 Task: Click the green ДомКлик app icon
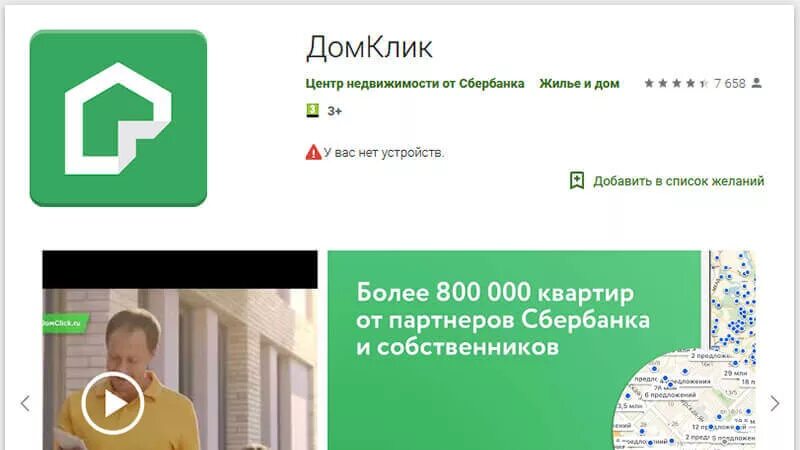point(118,118)
